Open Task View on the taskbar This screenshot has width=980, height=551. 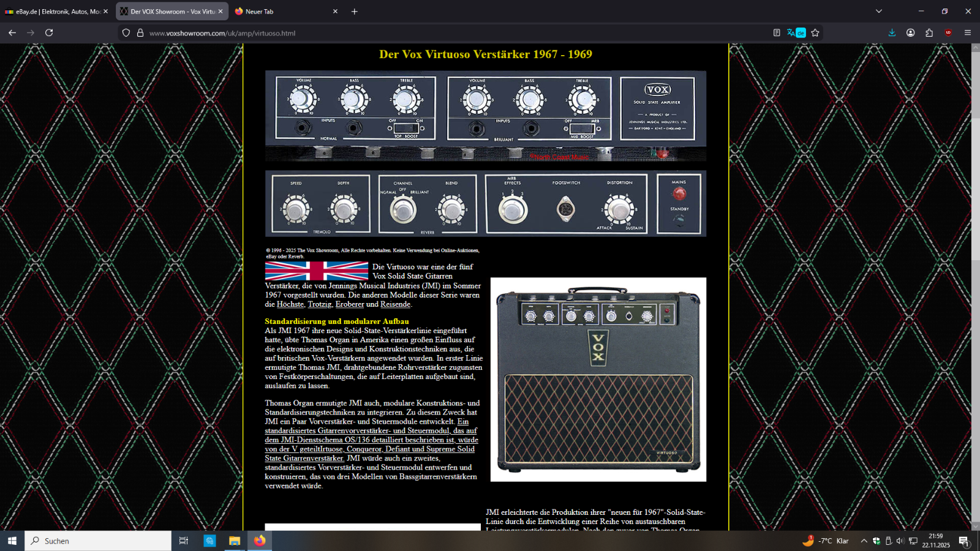click(x=183, y=541)
